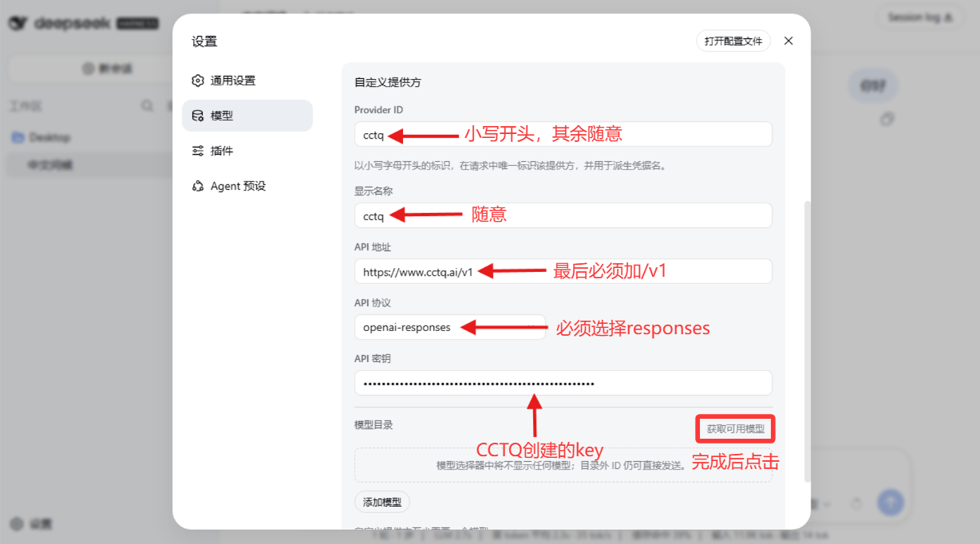The width and height of the screenshot is (980, 544).
Task: Click the Provider ID hint text below the field
Action: click(x=510, y=166)
